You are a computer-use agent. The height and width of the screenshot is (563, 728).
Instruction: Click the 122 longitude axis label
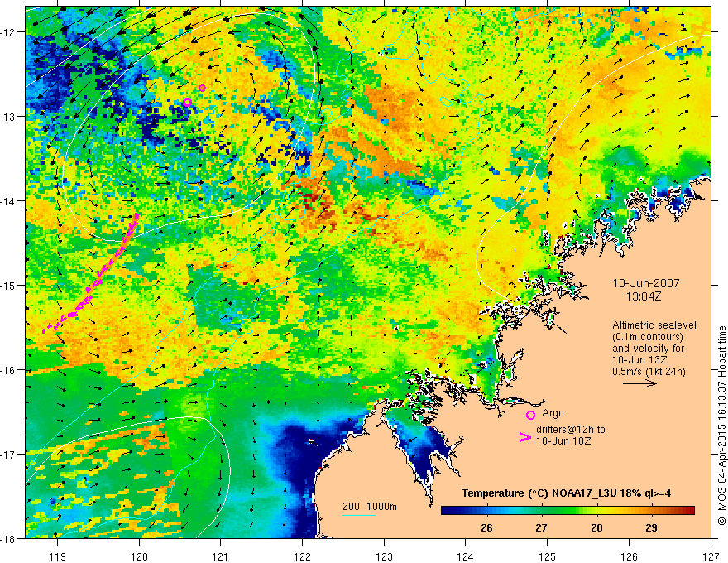tap(302, 556)
